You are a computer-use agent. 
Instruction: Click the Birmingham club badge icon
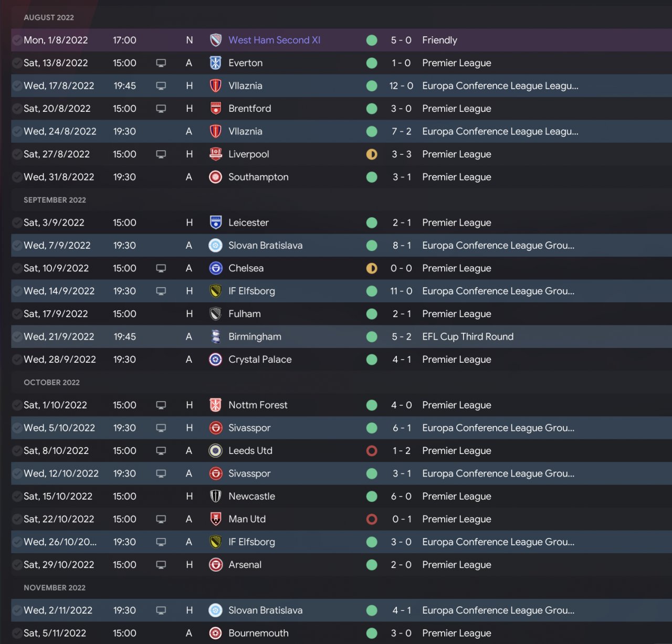click(215, 337)
